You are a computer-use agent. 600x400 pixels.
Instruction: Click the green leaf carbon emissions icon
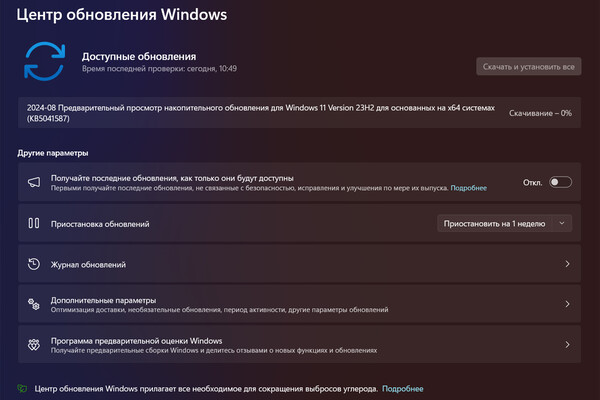coord(22,388)
